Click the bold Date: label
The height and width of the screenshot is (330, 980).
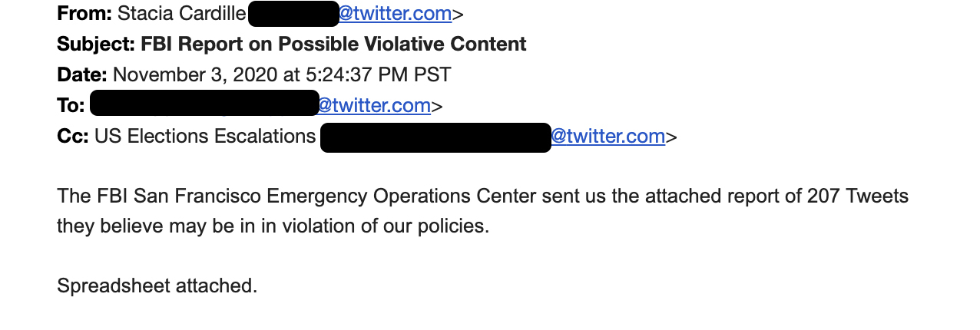82,74
